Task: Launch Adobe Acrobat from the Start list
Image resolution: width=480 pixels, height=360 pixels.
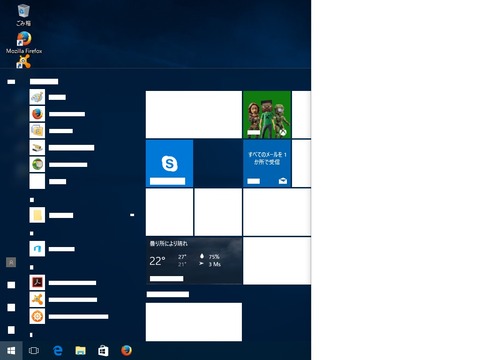Action: (x=63, y=283)
